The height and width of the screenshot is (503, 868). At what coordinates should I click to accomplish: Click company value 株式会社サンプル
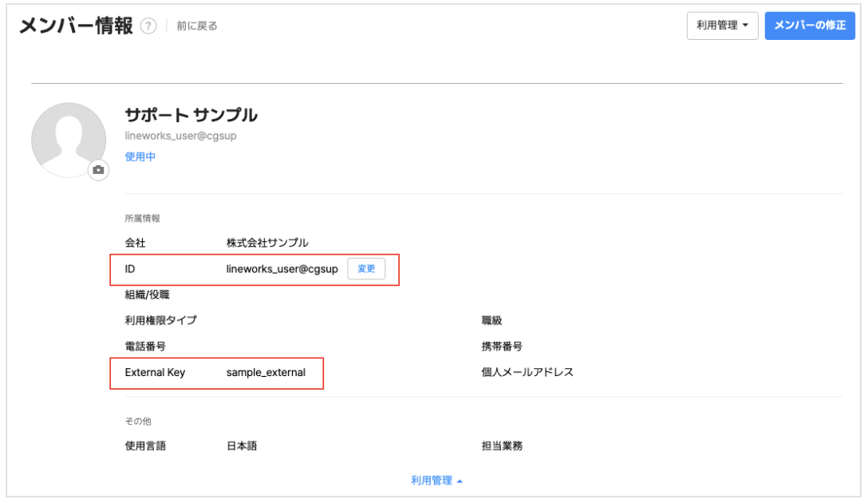pyautogui.click(x=267, y=243)
